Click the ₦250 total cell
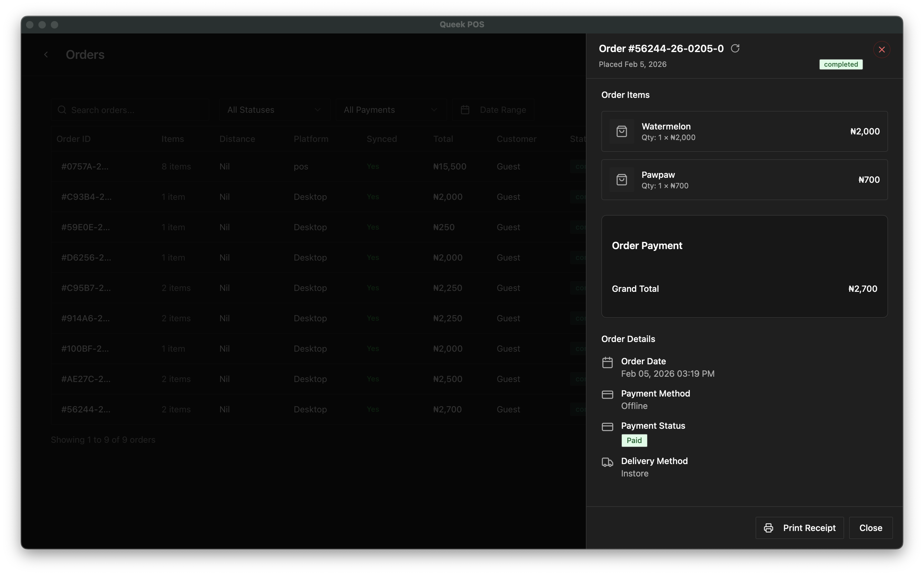 pyautogui.click(x=444, y=227)
